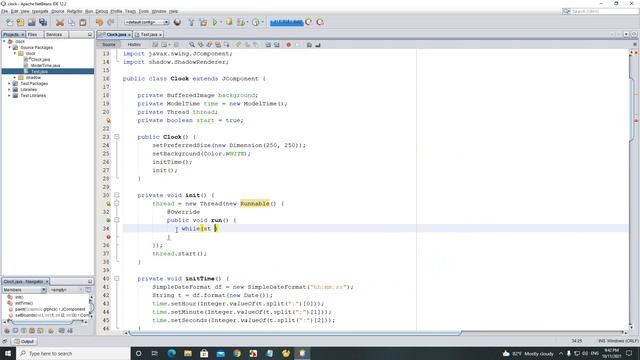640x360 pixels.
Task: Click the Task View taskbar icon
Action: coord(155,353)
